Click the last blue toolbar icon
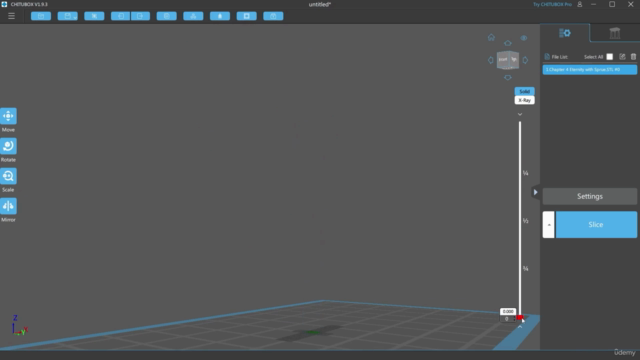Screen dimensions: 640x360 point(273,16)
